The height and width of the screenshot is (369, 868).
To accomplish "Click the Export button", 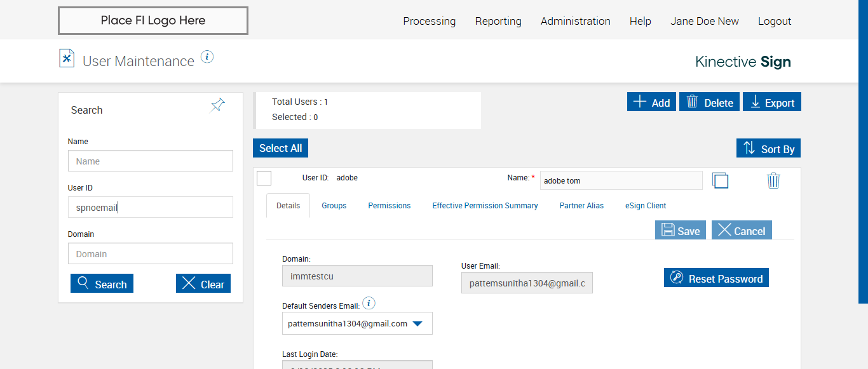I will (x=772, y=102).
